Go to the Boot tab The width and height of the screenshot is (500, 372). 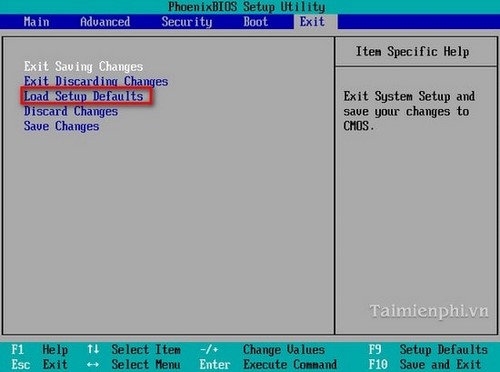(x=256, y=22)
